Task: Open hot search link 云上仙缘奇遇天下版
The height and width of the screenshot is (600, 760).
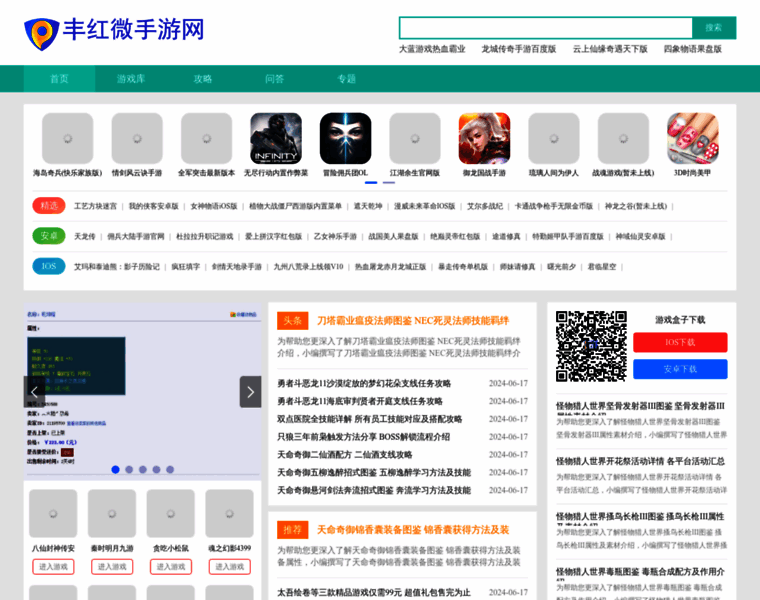Action: [610, 49]
